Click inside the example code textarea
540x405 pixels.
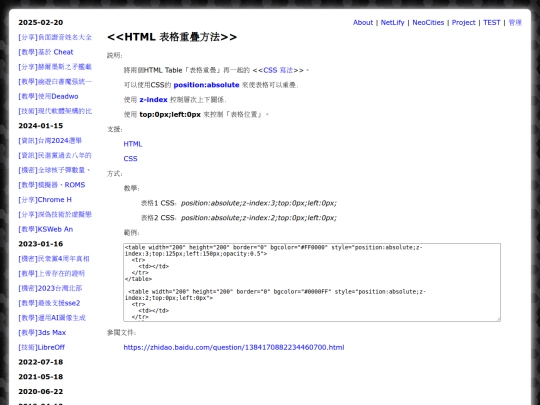[x=312, y=282]
